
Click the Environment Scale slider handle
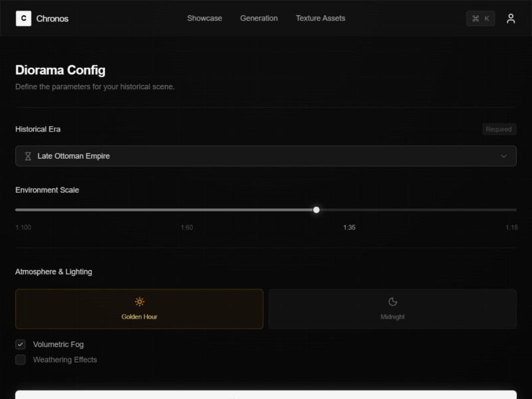(317, 210)
